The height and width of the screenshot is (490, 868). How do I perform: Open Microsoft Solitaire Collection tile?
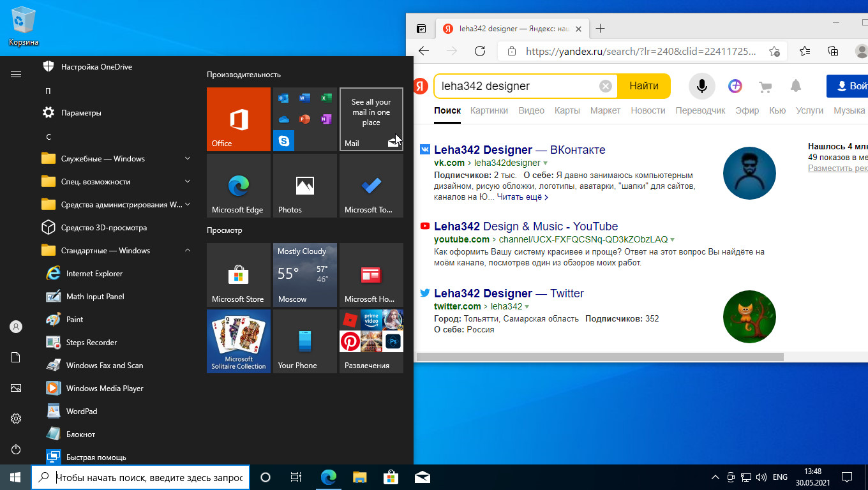(239, 341)
